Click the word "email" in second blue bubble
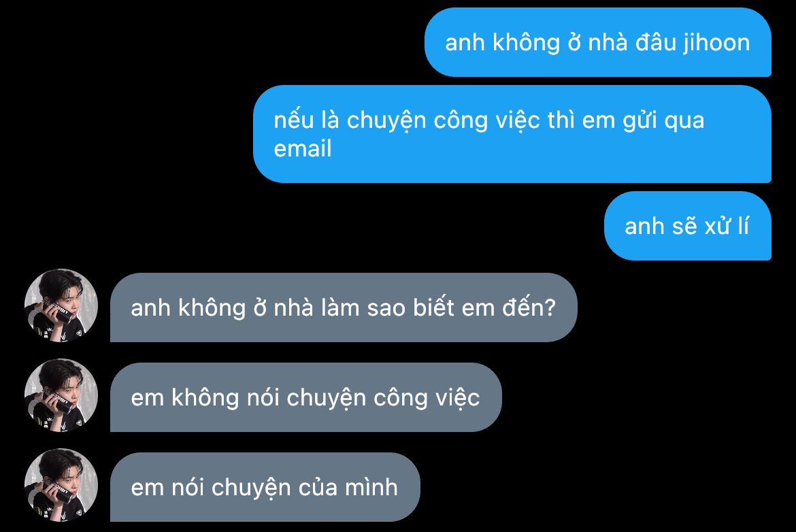This screenshot has width=796, height=532. click(x=303, y=149)
